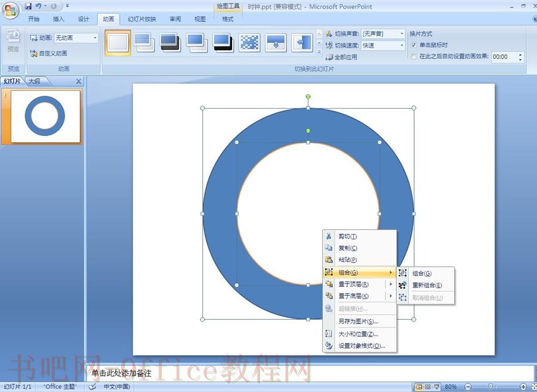Viewport: 537px width, 392px height.
Task: Switch to Normal view icon in status bar
Action: pos(418,387)
